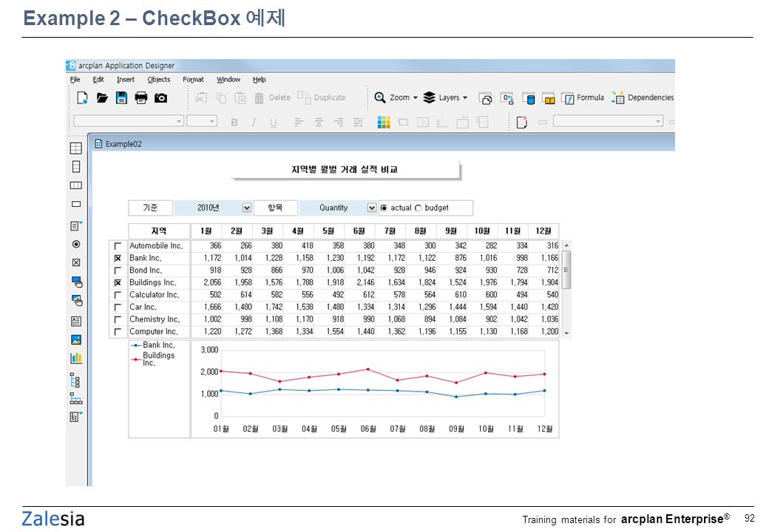Click the table's vertical scrollbar thumb
Screen dimensions: 769x532
point(566,270)
